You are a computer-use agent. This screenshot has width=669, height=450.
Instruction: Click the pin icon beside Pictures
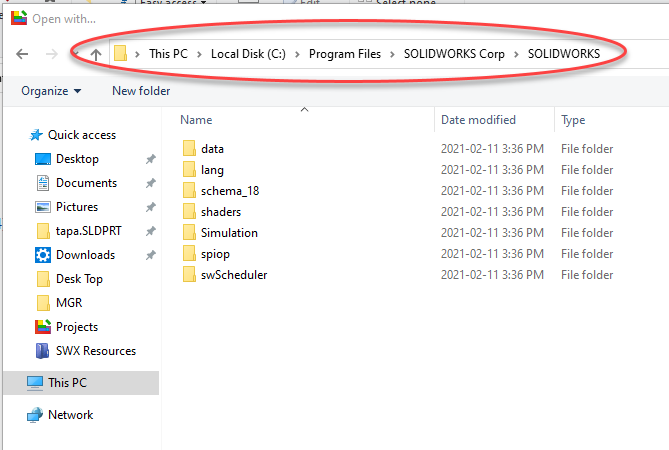click(151, 207)
